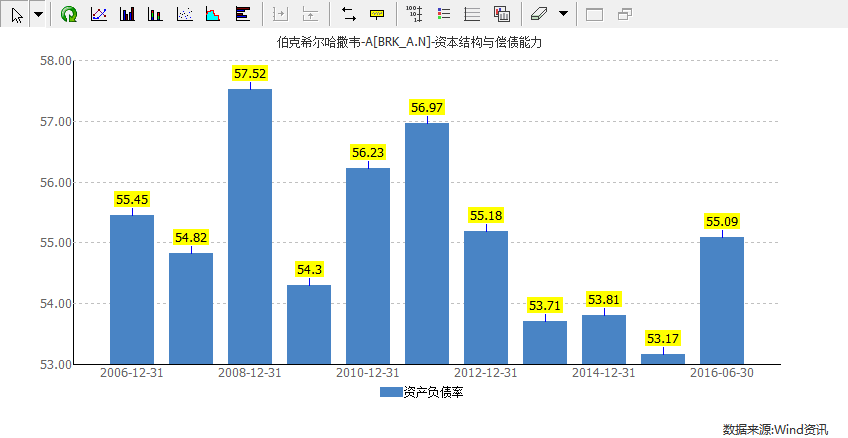Switch to scatter plot chart type
Screen dimensions: 848x438
185,15
